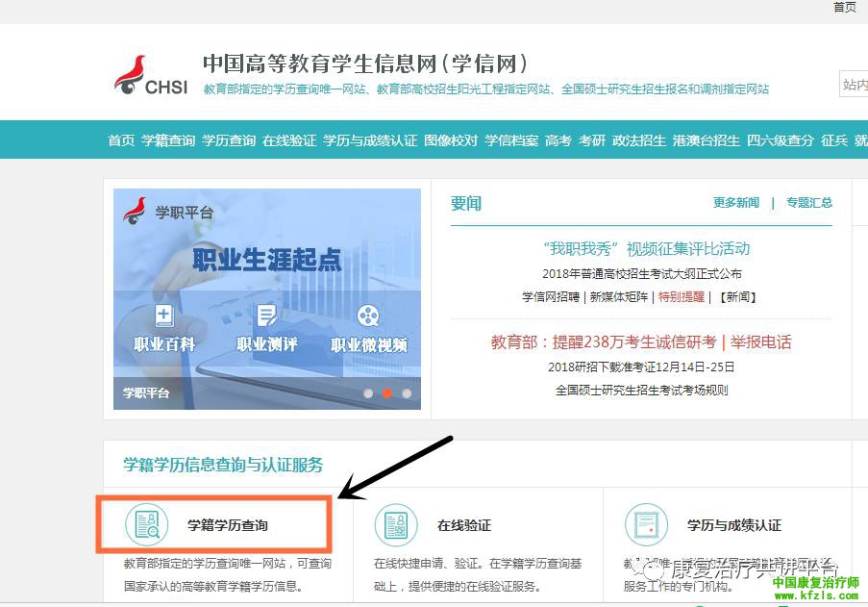Open 考研 in the navigation bar
This screenshot has height=607, width=868.
pyautogui.click(x=592, y=140)
